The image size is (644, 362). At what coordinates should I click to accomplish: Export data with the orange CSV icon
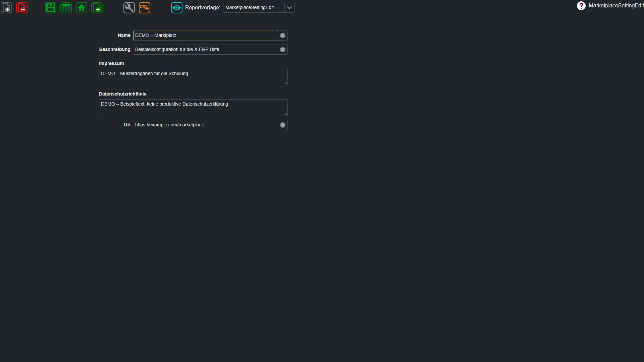tap(145, 8)
